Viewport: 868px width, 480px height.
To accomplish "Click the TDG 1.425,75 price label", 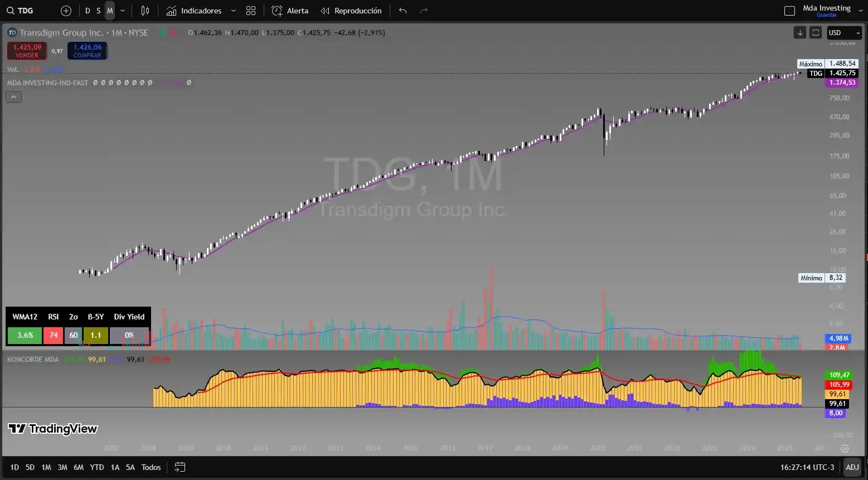I will pos(833,73).
